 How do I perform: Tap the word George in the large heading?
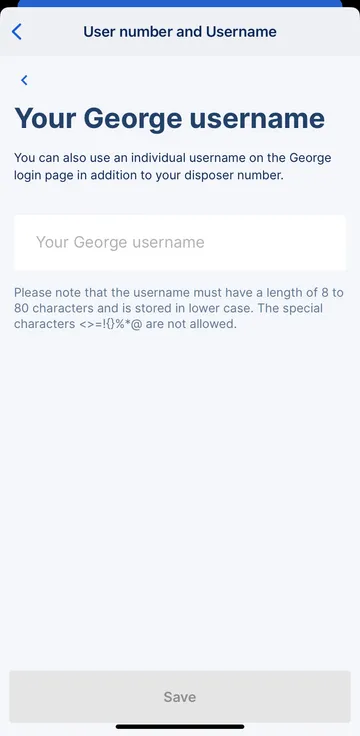click(133, 119)
